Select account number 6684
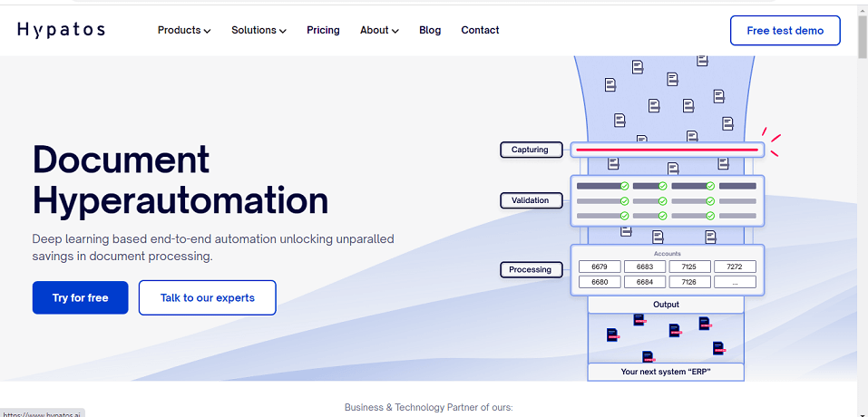Viewport: 868px width, 417px height. click(x=645, y=282)
